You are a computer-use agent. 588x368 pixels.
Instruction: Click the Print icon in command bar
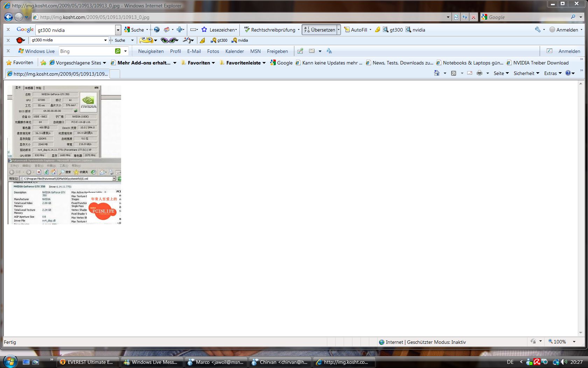click(x=479, y=73)
